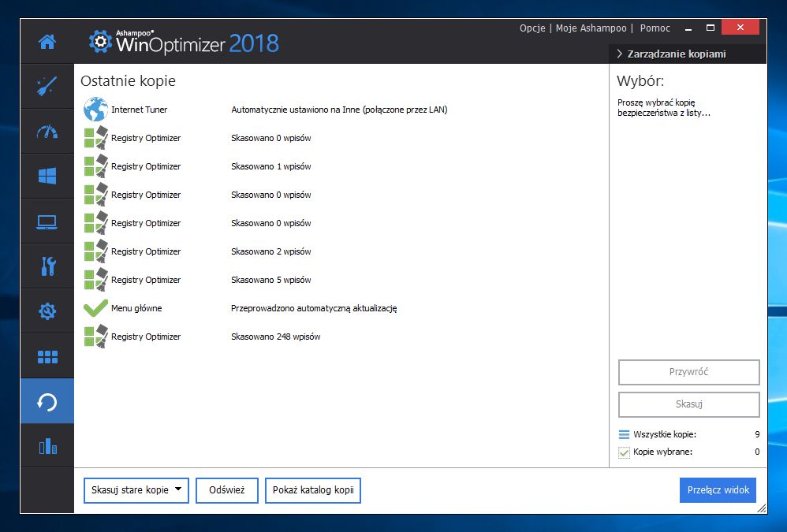Viewport: 787px width, 532px height.
Task: Open the cleaning broom module in the sidebar
Action: [47, 86]
